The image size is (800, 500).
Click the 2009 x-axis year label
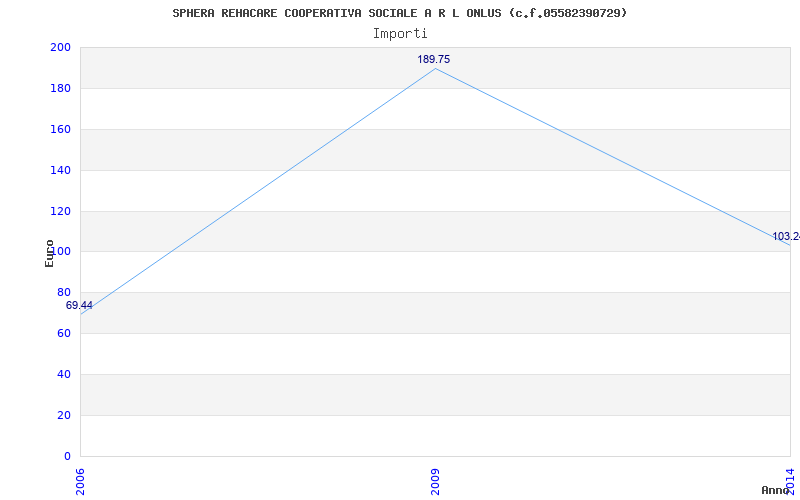(x=435, y=482)
